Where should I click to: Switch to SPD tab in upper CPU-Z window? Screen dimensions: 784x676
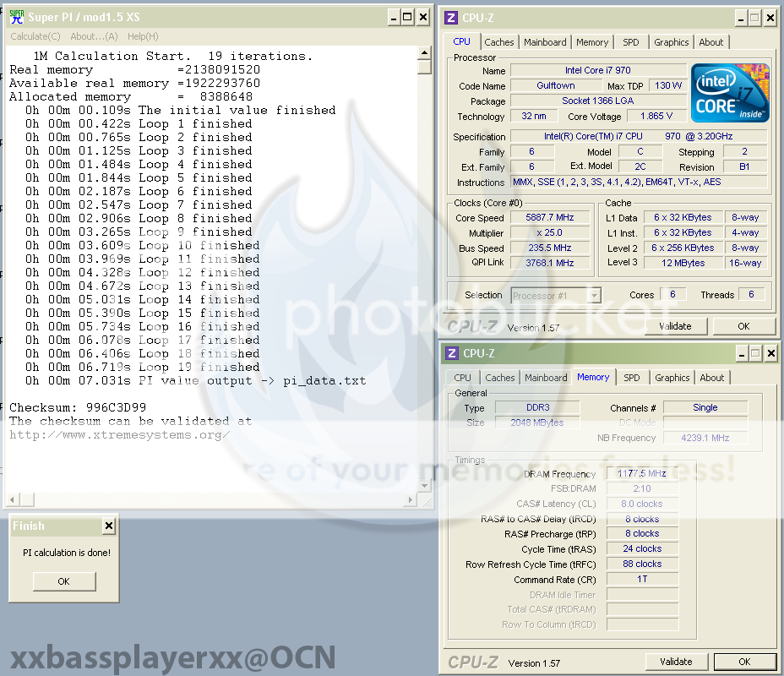point(631,42)
